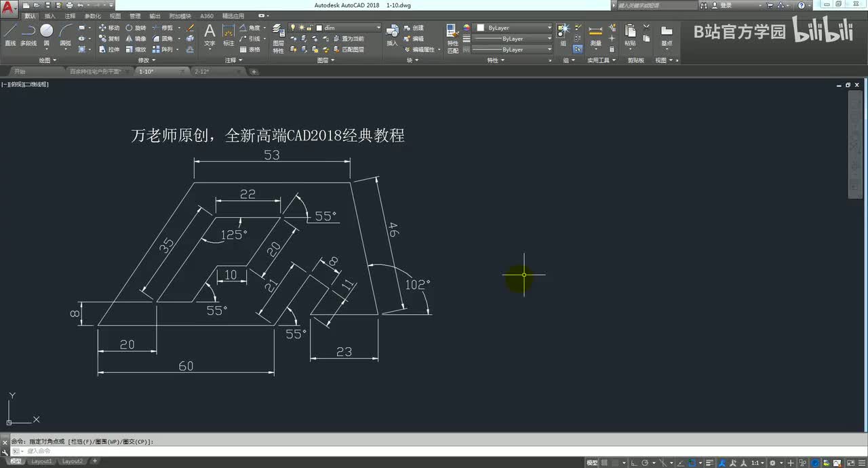The width and height of the screenshot is (868, 468).
Task: Expand the 块 panel
Action: pyautogui.click(x=412, y=60)
